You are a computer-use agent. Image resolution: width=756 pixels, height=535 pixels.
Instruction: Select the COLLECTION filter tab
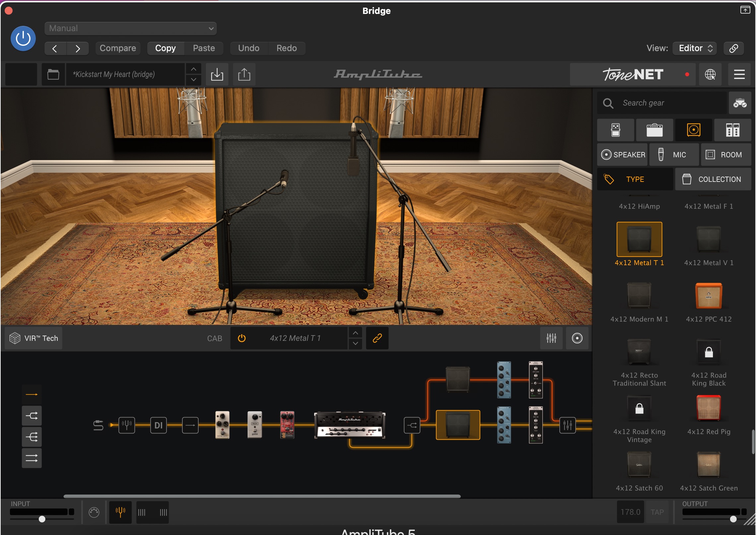click(713, 179)
